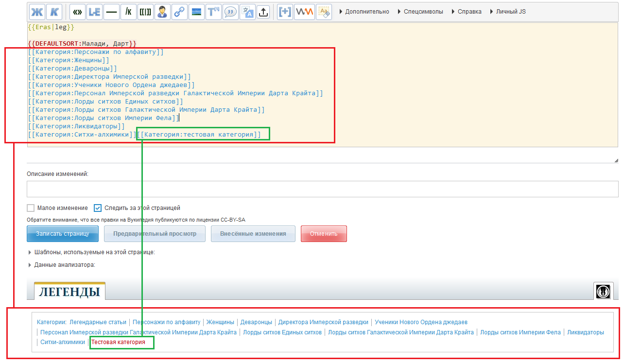624x364 pixels.
Task: Expand Данные анализатора section
Action: [x=62, y=265]
